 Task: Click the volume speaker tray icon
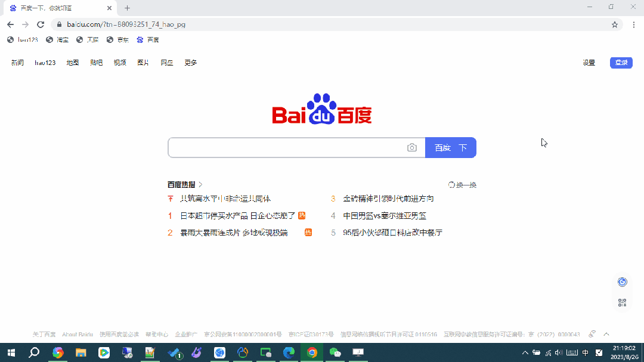[x=559, y=352]
